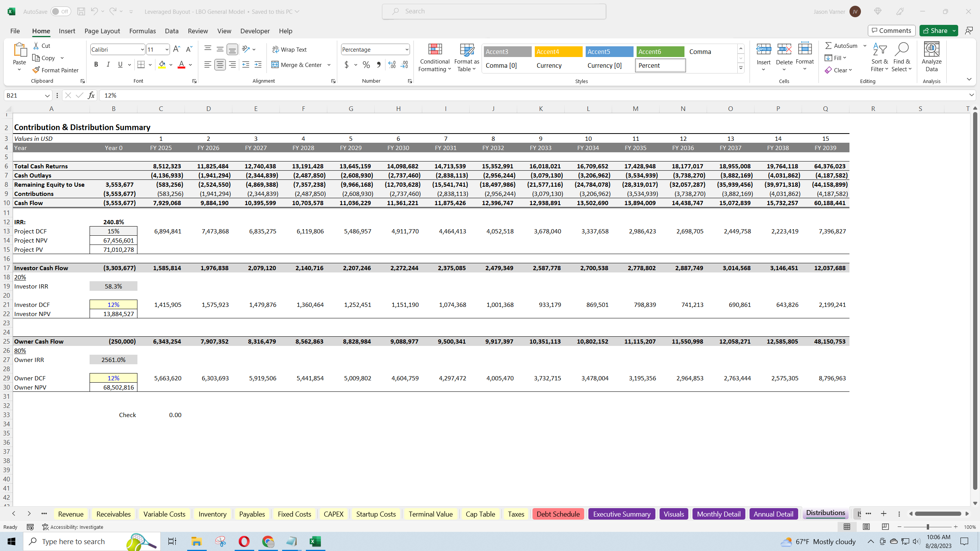This screenshot has height=551, width=980.
Task: Switch to Page Layout view
Action: (x=866, y=527)
